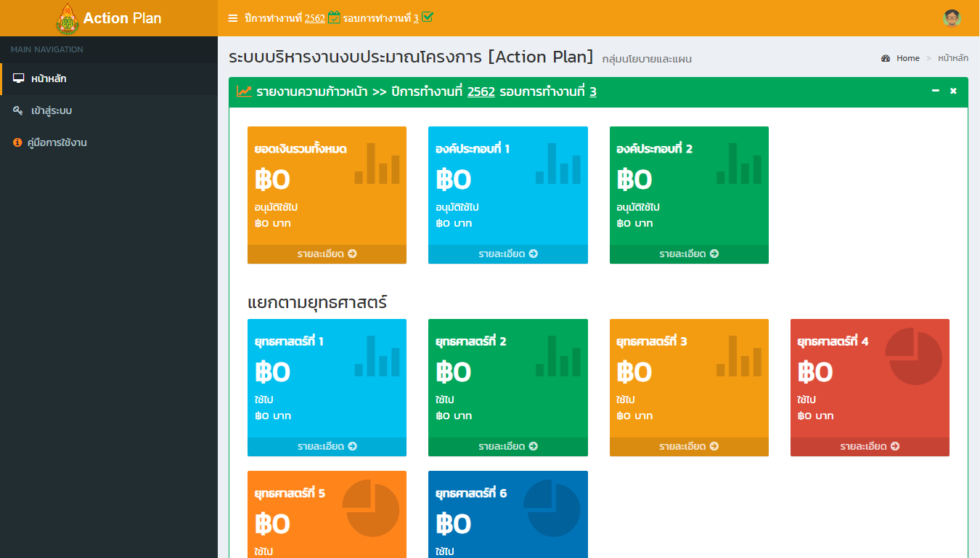Screen dimensions: 980x558
Task: Click pie chart icon on ยุทธศาสตร์ที่ 5 card
Action: click(370, 508)
